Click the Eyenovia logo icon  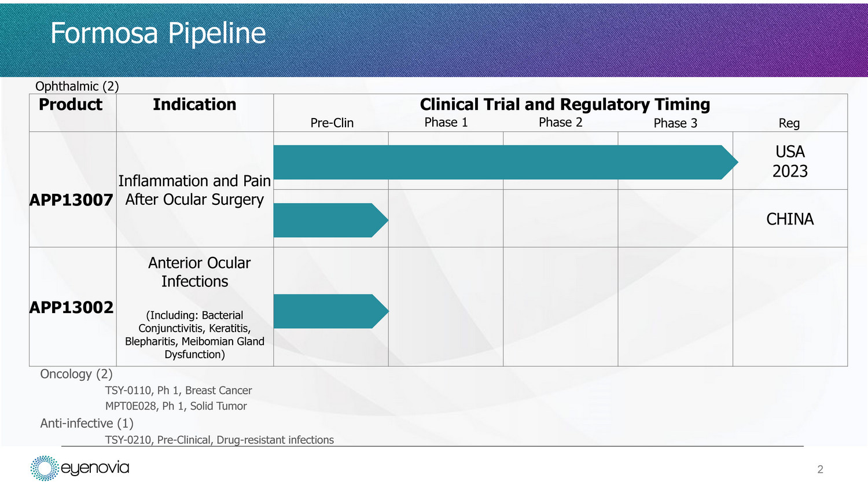pyautogui.click(x=45, y=468)
